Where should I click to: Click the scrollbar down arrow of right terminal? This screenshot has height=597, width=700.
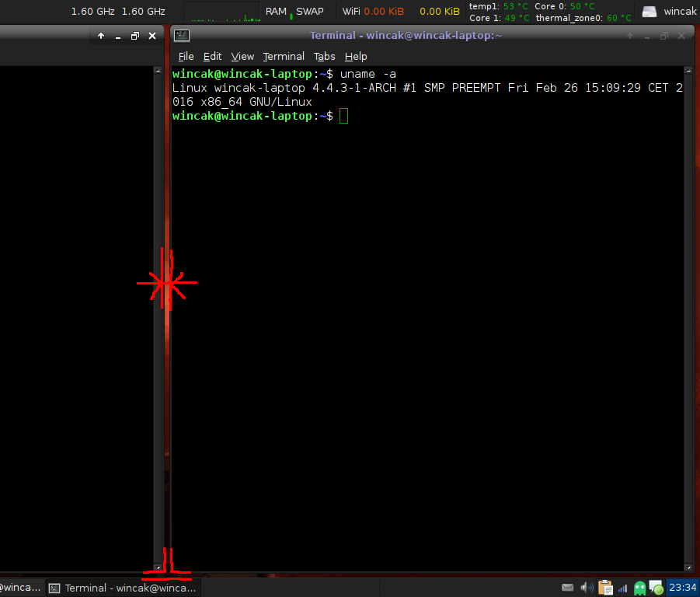pyautogui.click(x=688, y=568)
